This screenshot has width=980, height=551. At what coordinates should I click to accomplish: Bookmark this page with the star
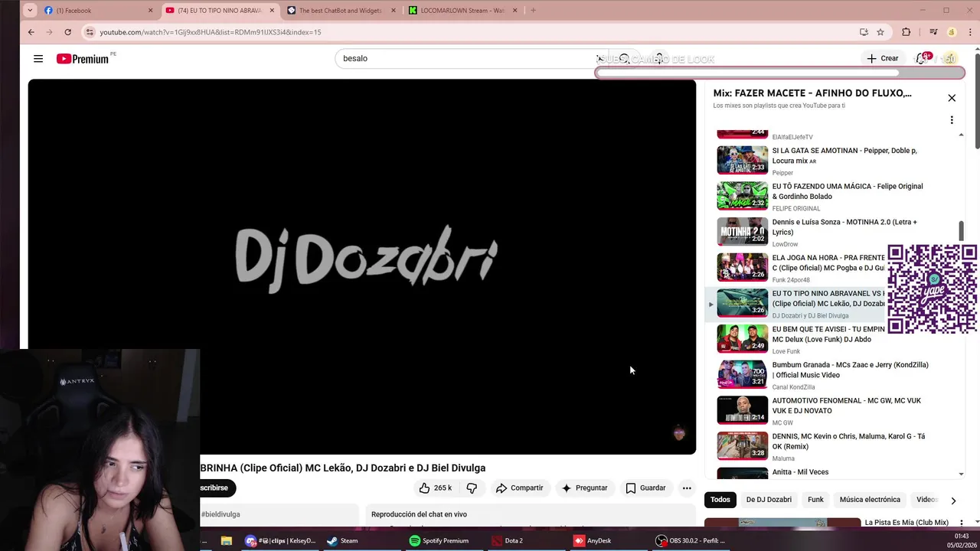click(880, 32)
